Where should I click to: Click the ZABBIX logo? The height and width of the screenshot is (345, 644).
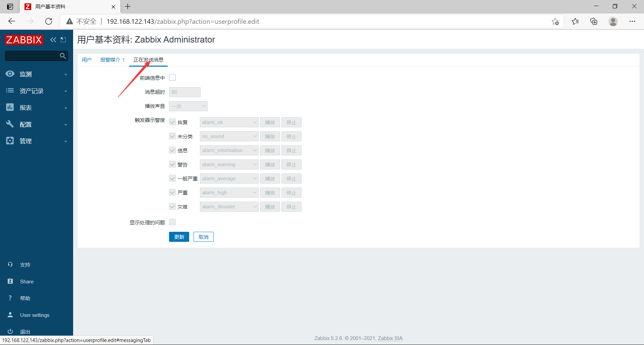pyautogui.click(x=24, y=40)
